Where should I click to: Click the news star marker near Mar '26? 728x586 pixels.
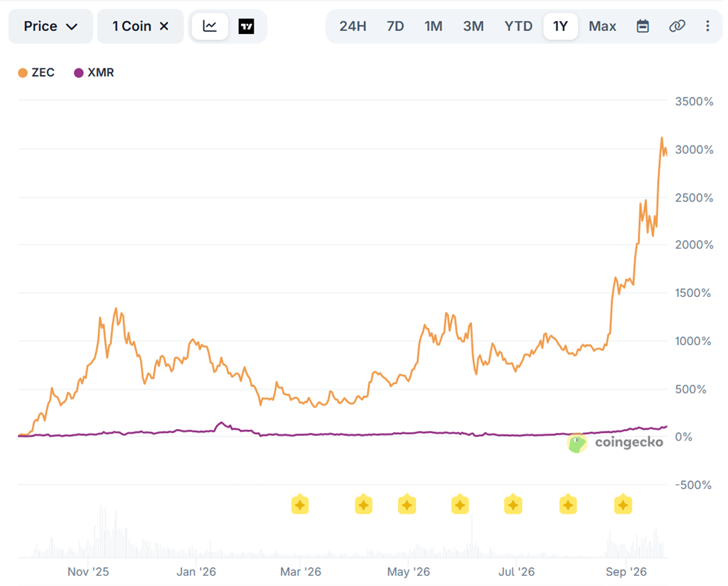click(300, 504)
